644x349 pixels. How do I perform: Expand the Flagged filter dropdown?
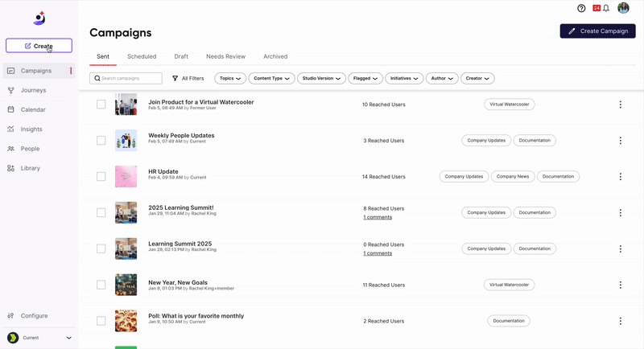365,78
